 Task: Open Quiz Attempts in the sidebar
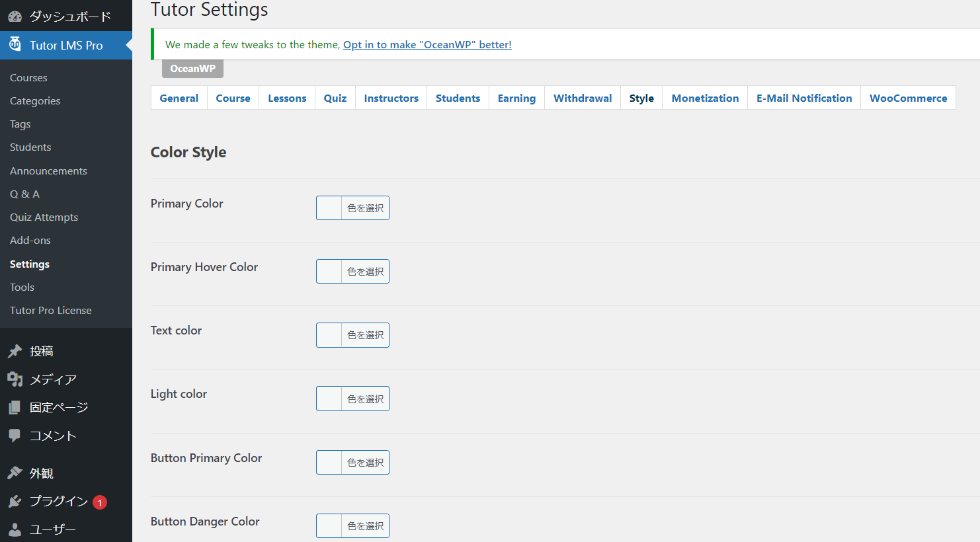(x=44, y=217)
